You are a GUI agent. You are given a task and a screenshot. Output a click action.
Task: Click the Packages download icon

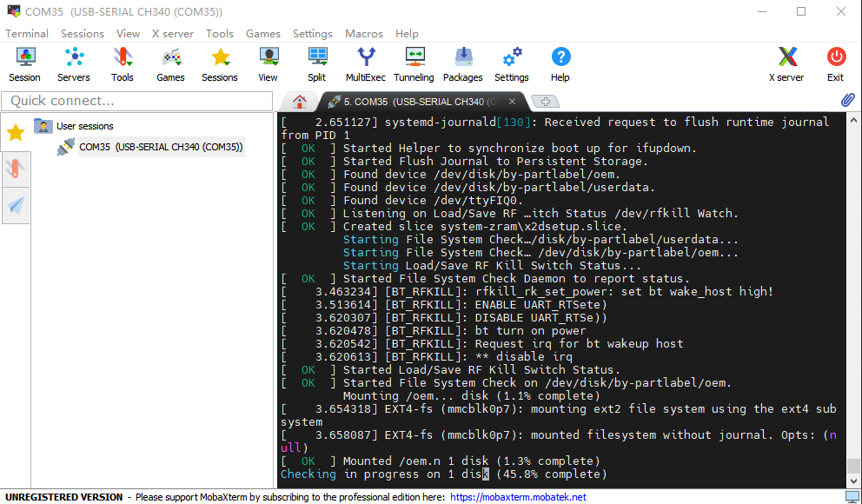463,64
